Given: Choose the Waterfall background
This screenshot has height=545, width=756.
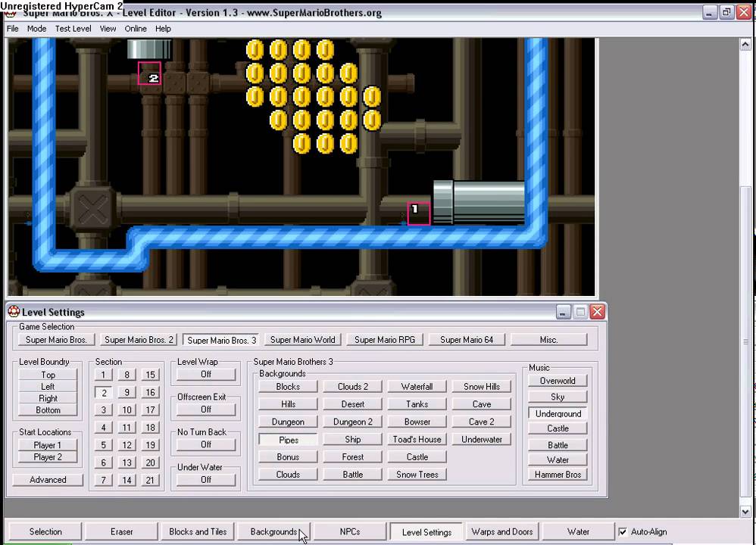Looking at the screenshot, I should click(x=417, y=387).
